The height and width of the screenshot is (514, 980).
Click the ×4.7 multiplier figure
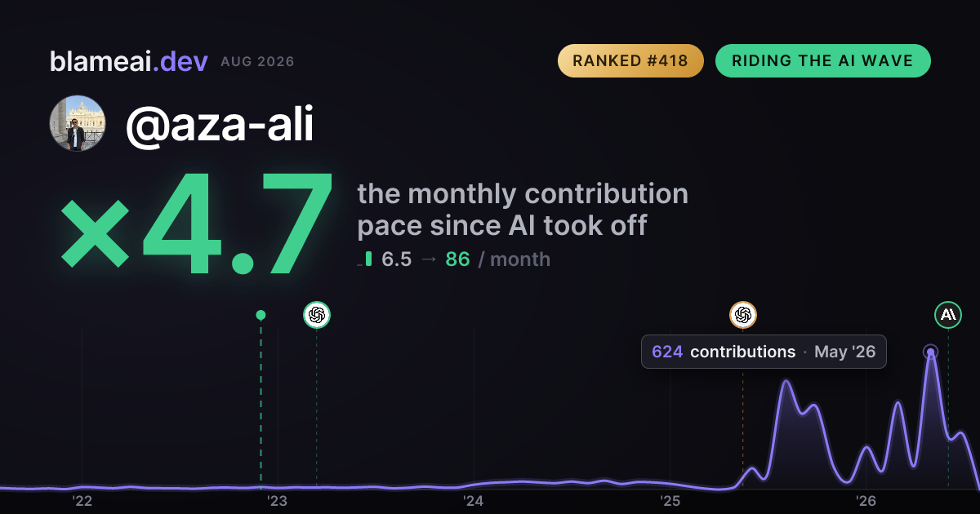click(x=196, y=223)
